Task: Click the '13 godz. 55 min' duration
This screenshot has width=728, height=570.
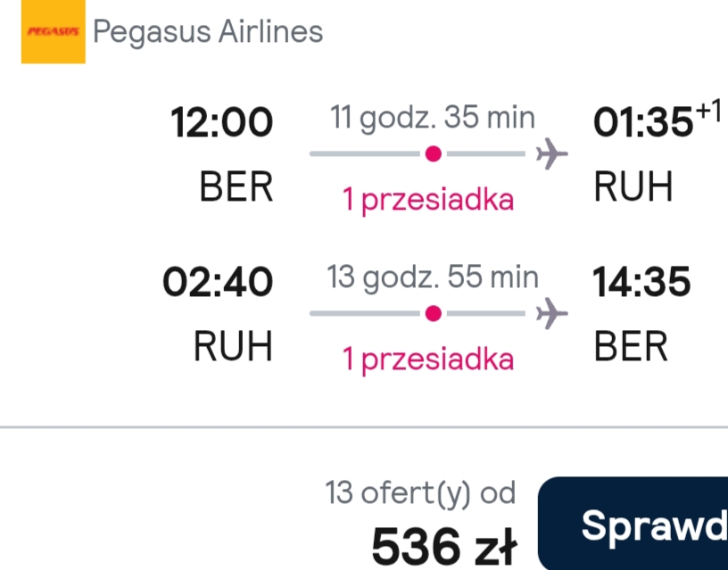Action: pos(433,277)
